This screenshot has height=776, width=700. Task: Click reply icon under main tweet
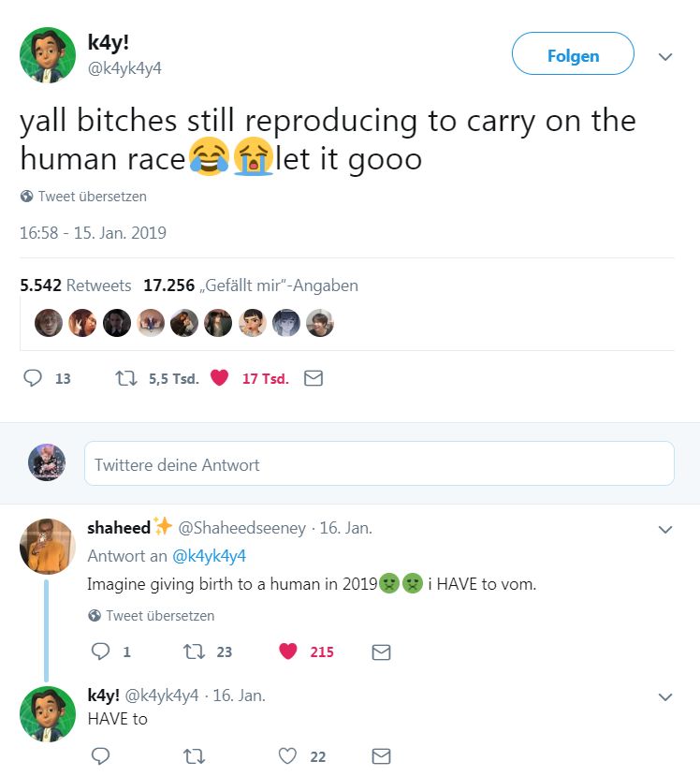(x=33, y=378)
